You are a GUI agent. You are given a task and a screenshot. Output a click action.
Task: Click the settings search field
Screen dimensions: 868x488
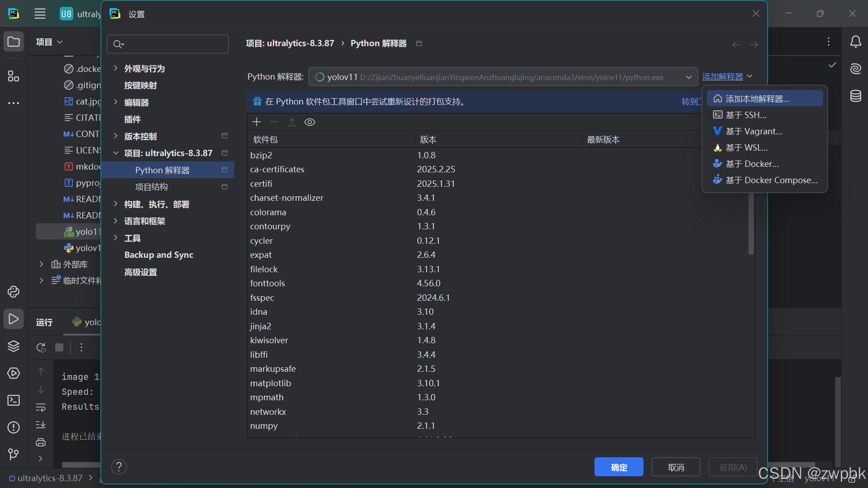pos(168,44)
